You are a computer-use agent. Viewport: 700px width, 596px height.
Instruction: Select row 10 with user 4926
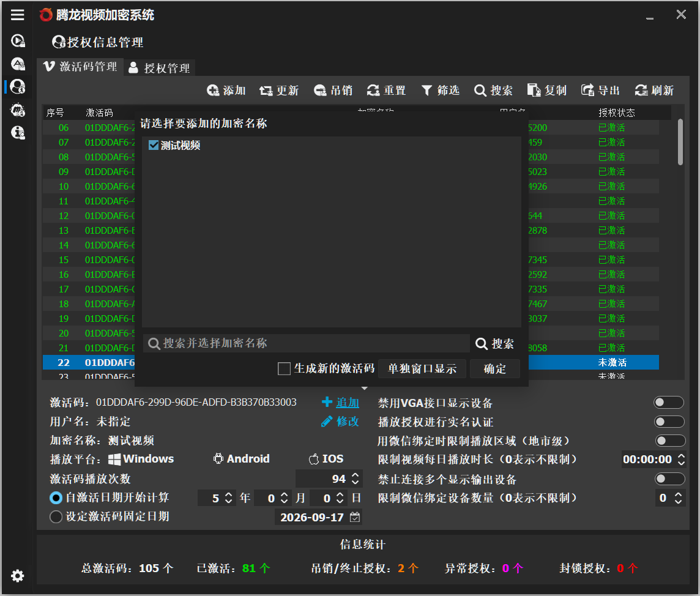(x=351, y=187)
